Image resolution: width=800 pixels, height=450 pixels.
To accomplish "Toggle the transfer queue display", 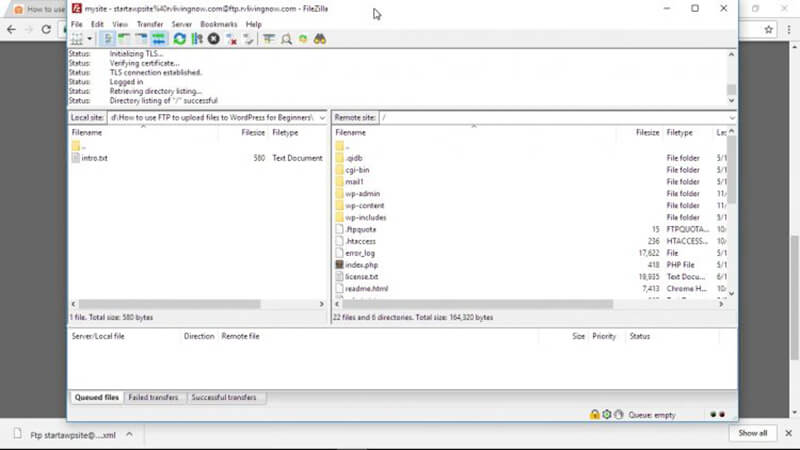I will [x=158, y=39].
